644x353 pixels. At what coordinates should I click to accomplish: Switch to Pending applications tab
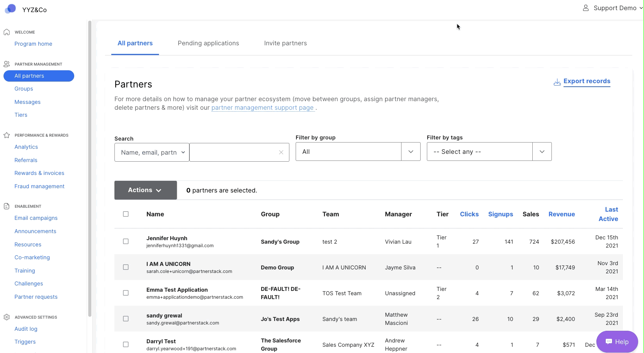208,43
